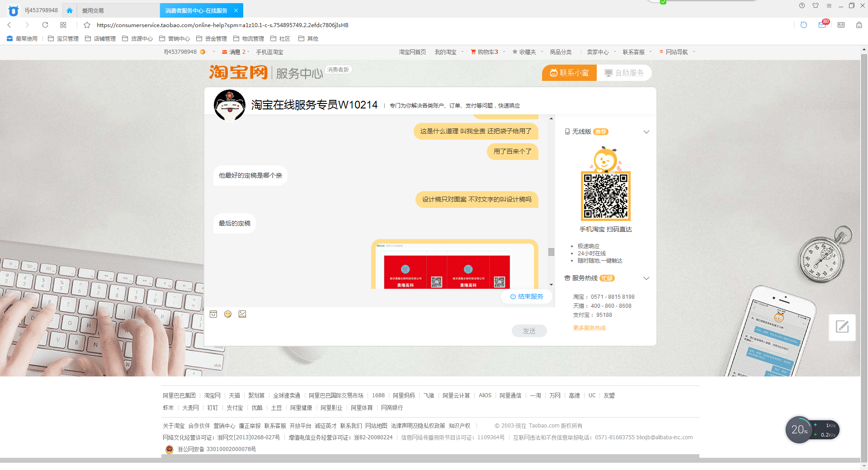This screenshot has width=868, height=470.
Task: Click the 法律声明及隐私权政策 footer link
Action: 418,426
